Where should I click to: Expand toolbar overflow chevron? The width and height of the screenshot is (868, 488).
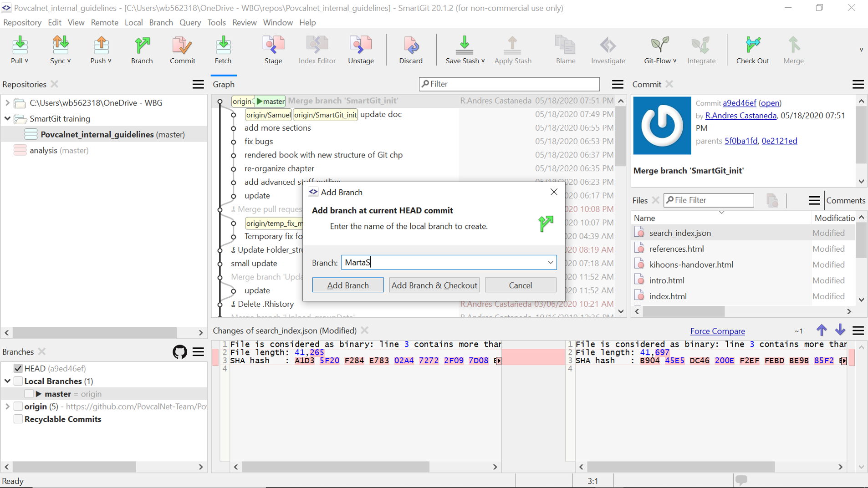tap(861, 50)
